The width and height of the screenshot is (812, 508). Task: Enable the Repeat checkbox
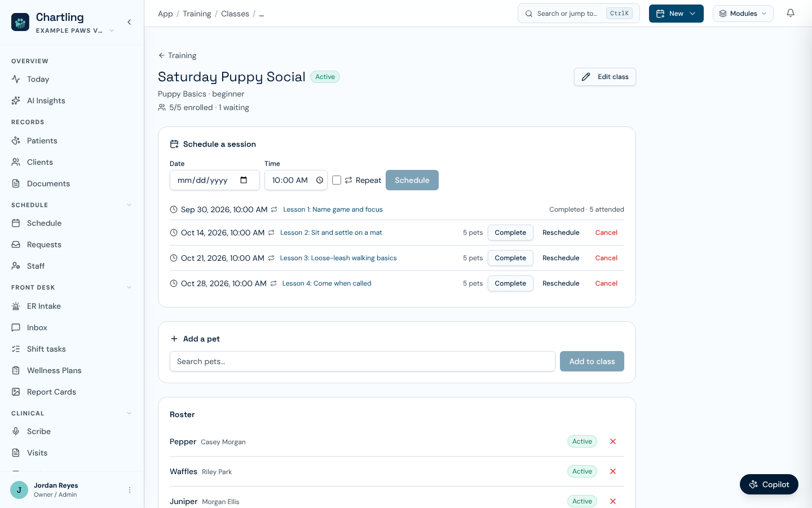(x=337, y=180)
